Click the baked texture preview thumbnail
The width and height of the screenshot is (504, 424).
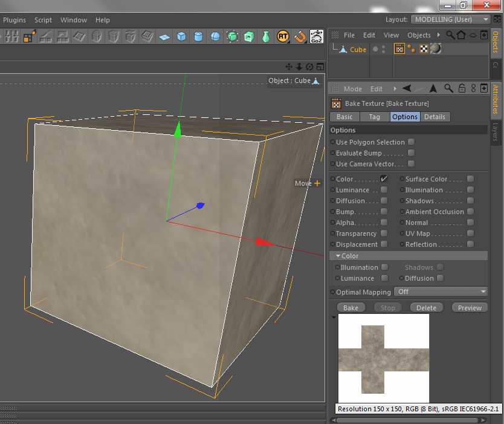click(x=383, y=359)
